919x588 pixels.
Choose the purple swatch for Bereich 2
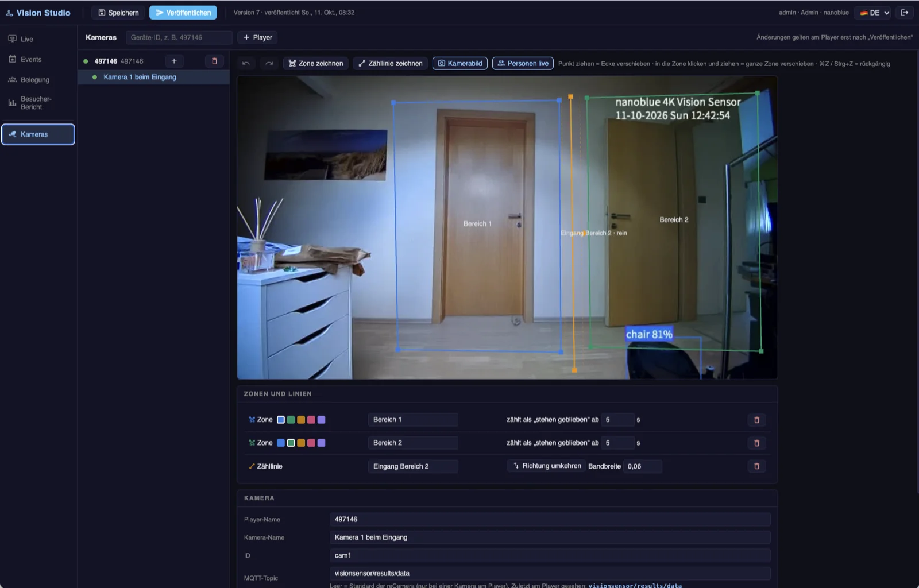[322, 443]
